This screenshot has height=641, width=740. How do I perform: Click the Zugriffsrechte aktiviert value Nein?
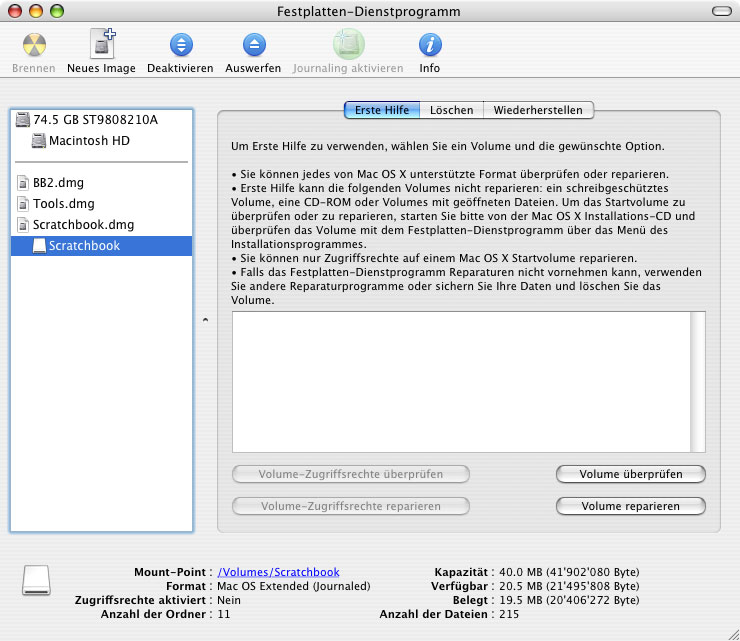229,600
